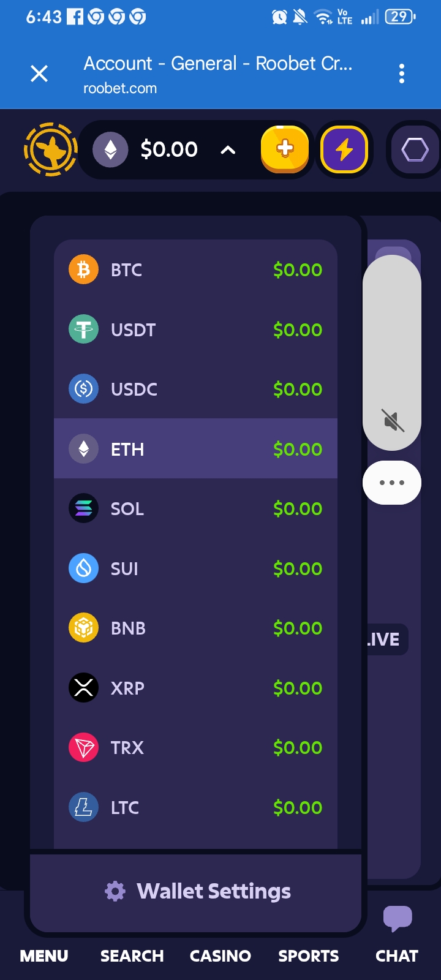Go to the SPORTS tab

point(309,956)
